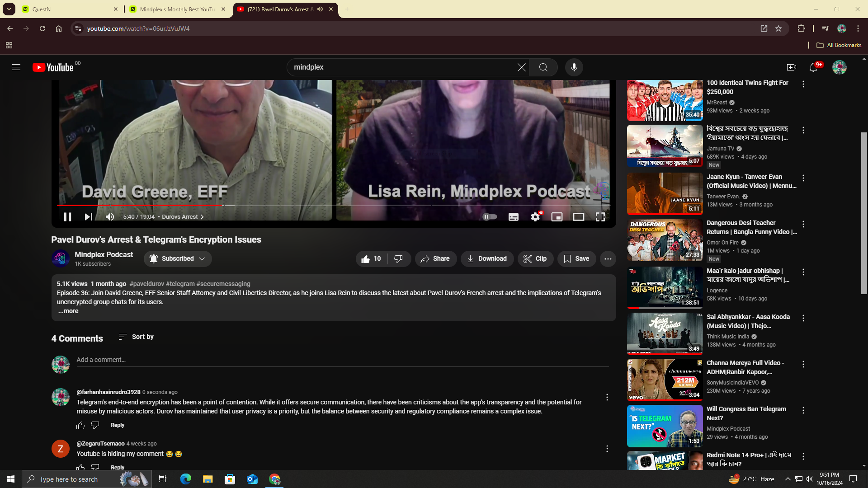Focus the Add a comment field

(x=343, y=360)
